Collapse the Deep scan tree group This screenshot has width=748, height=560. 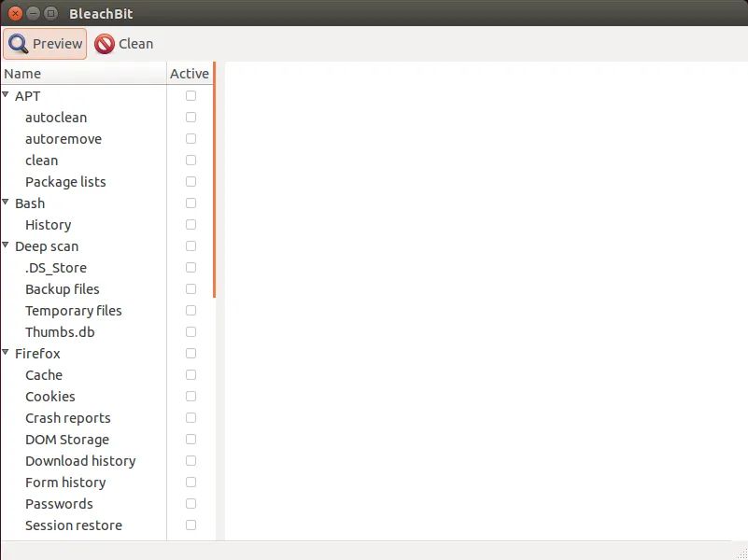tap(6, 245)
